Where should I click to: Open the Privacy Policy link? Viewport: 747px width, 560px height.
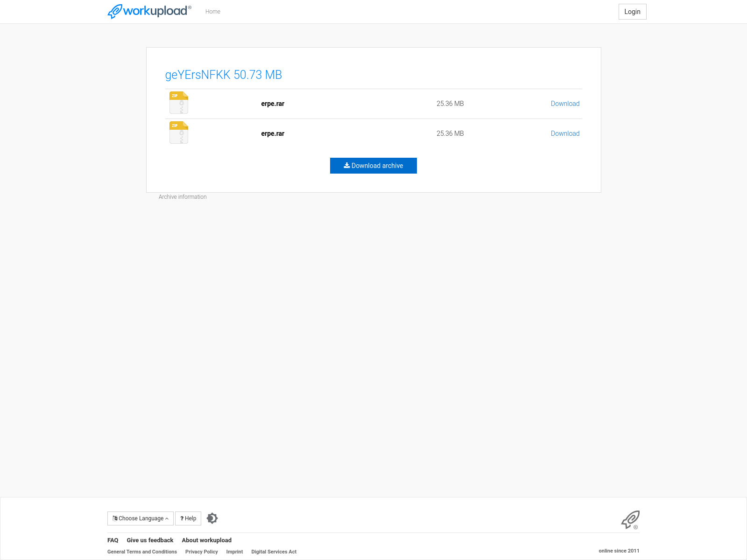point(202,552)
